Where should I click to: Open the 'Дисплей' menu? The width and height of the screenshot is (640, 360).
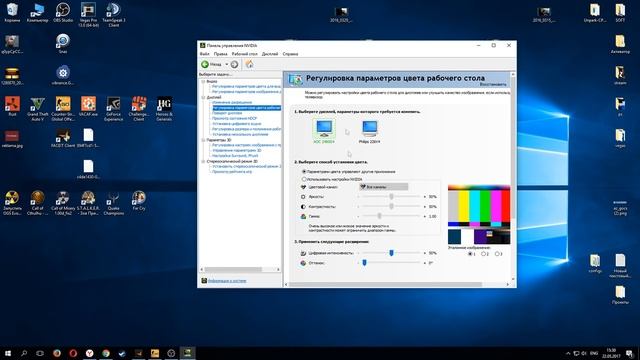[270, 54]
